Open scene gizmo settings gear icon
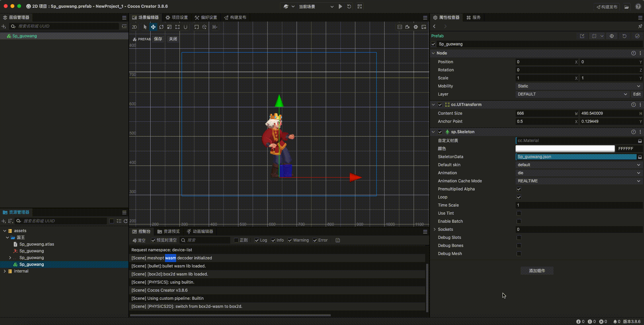Viewport: 644px width, 325px height. click(x=416, y=27)
